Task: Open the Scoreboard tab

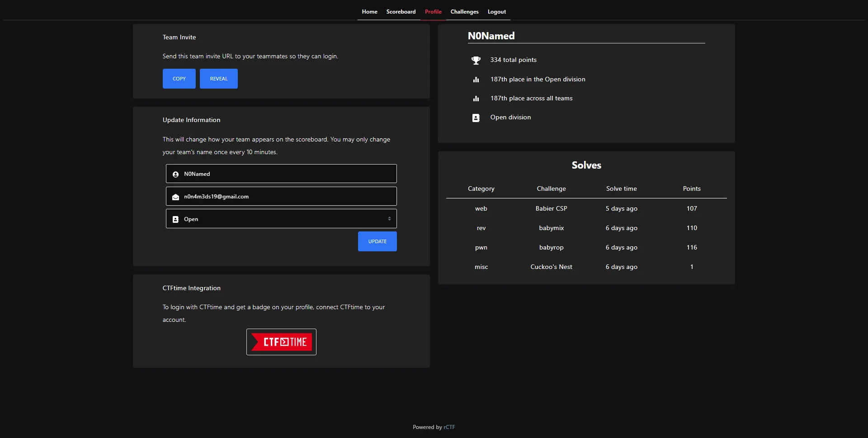Action: (x=401, y=12)
